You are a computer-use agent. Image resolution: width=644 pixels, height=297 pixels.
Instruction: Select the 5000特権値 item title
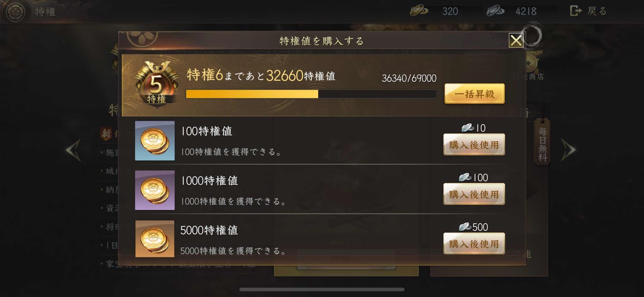(209, 230)
